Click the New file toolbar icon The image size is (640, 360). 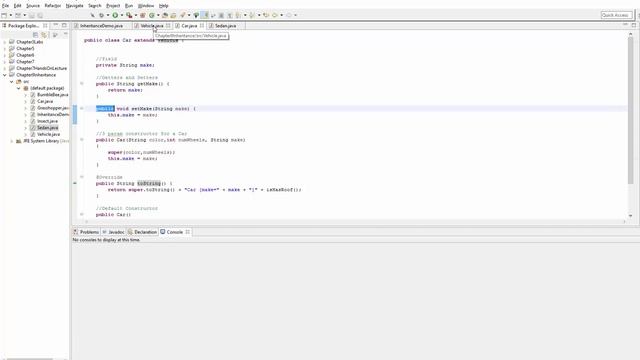(x=4, y=15)
